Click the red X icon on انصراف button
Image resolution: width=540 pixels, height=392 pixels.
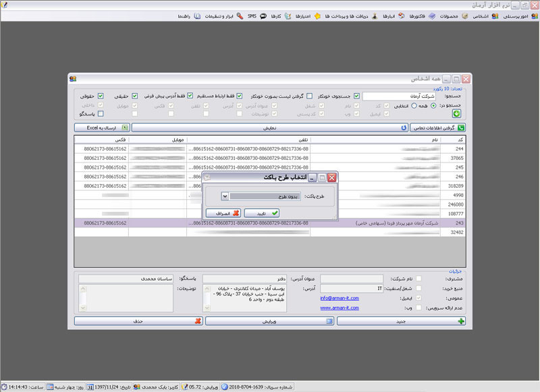(x=236, y=213)
